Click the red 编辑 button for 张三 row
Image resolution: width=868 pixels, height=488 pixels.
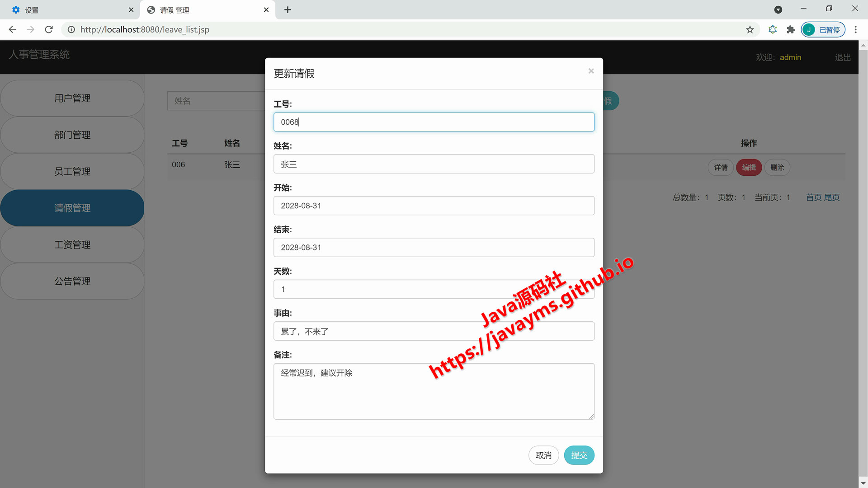click(x=749, y=168)
